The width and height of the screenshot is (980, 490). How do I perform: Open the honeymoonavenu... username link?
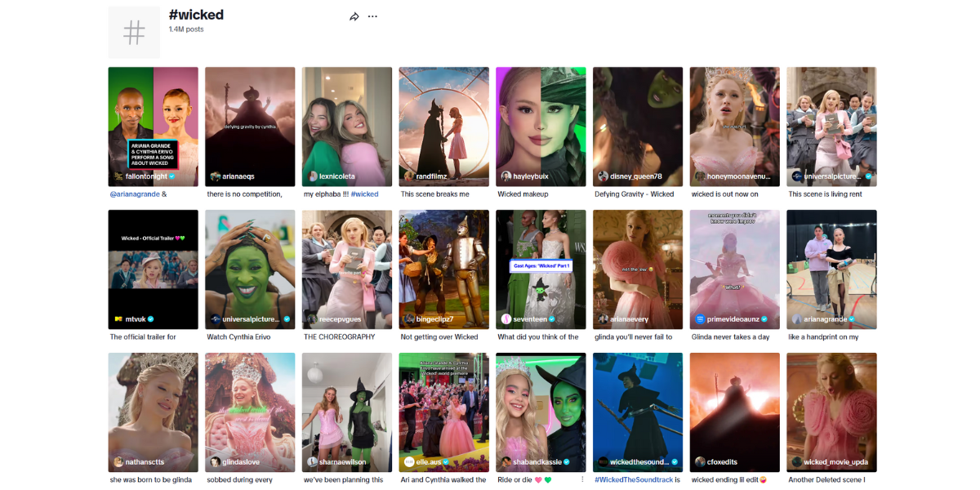(x=739, y=176)
